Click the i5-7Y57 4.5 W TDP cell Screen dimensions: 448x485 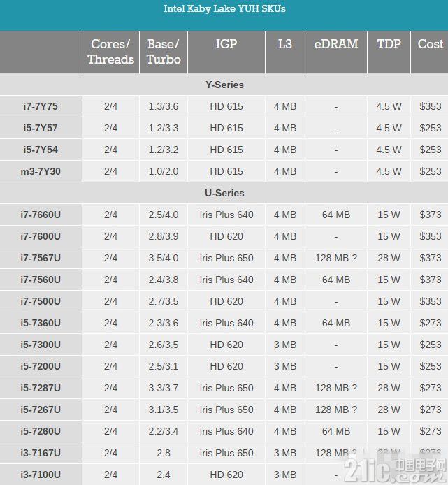tap(389, 128)
